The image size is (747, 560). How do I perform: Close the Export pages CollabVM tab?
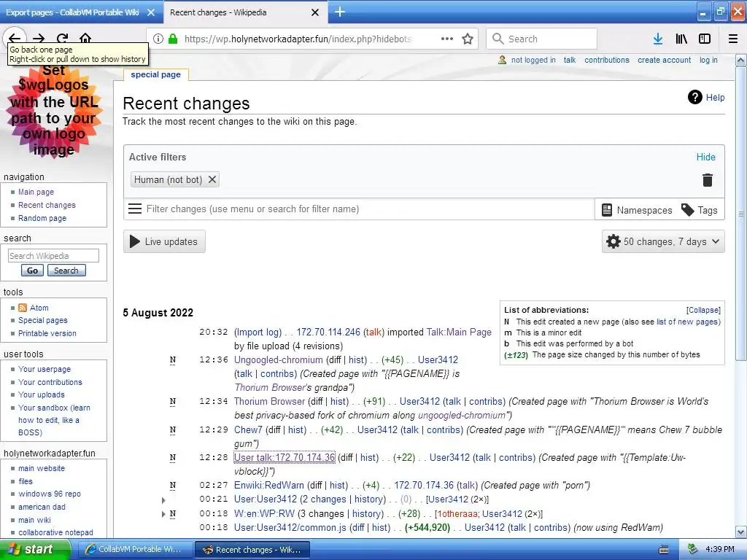pos(151,12)
